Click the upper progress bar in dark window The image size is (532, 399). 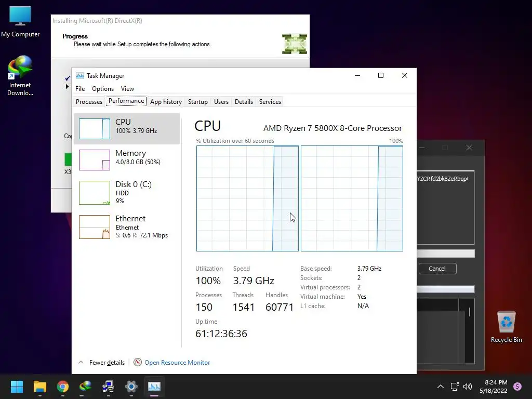click(x=445, y=254)
